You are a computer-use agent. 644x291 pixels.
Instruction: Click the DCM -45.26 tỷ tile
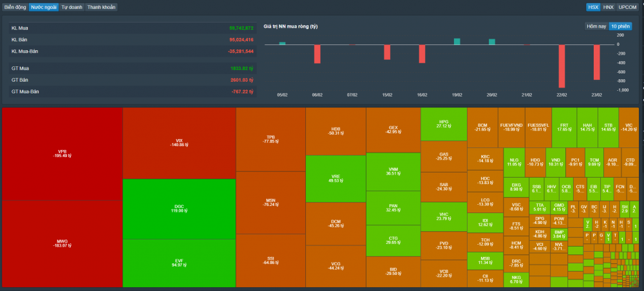336,223
